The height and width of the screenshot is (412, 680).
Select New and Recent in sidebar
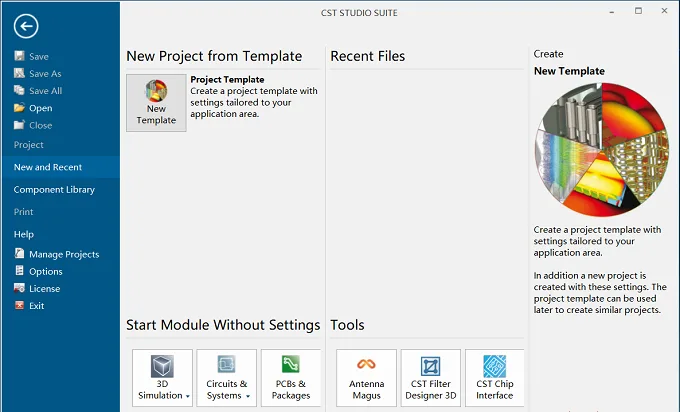[x=61, y=167]
